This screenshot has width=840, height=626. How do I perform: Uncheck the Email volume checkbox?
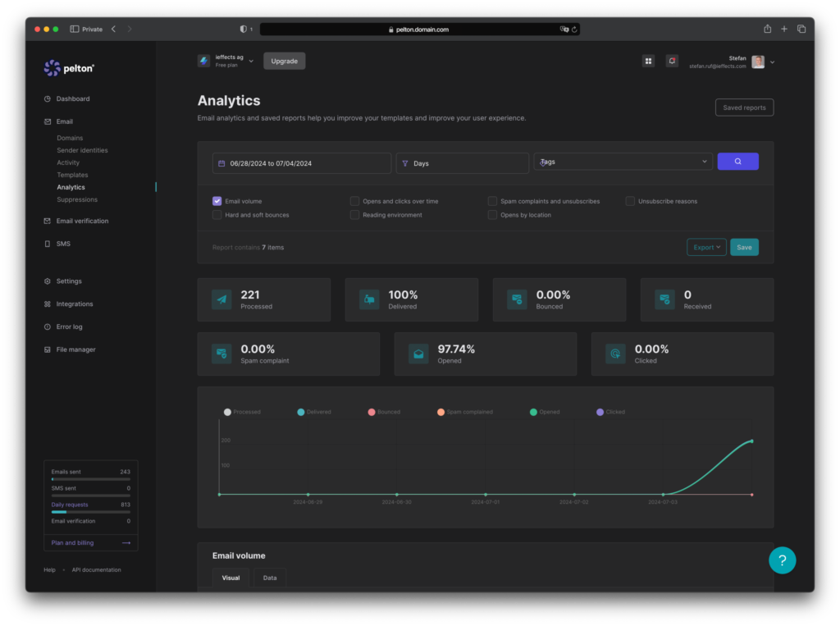[x=217, y=201]
